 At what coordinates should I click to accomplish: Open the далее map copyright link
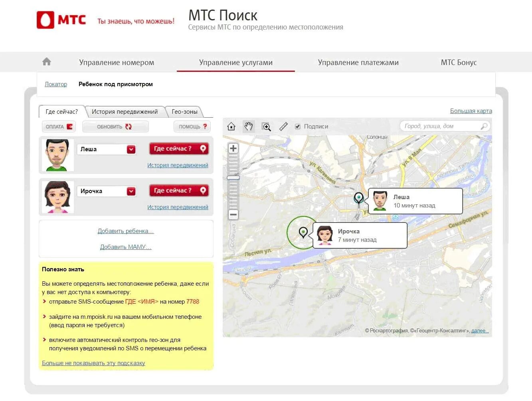pyautogui.click(x=480, y=331)
